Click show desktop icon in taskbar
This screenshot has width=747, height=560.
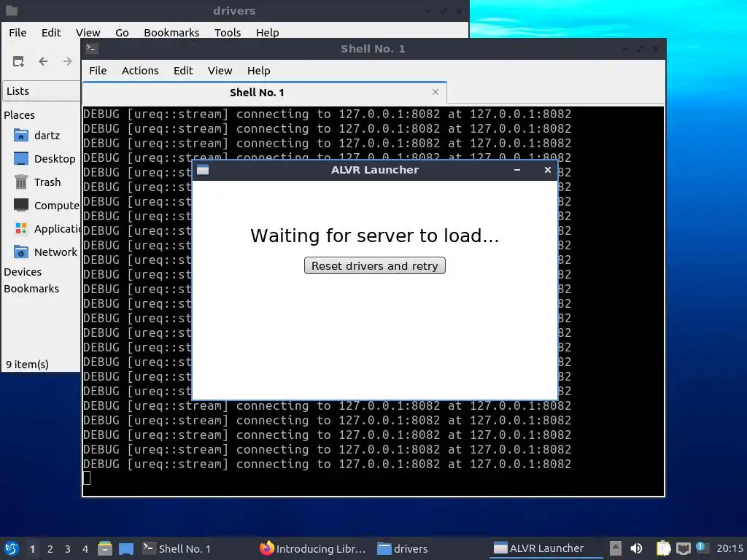pos(126,548)
